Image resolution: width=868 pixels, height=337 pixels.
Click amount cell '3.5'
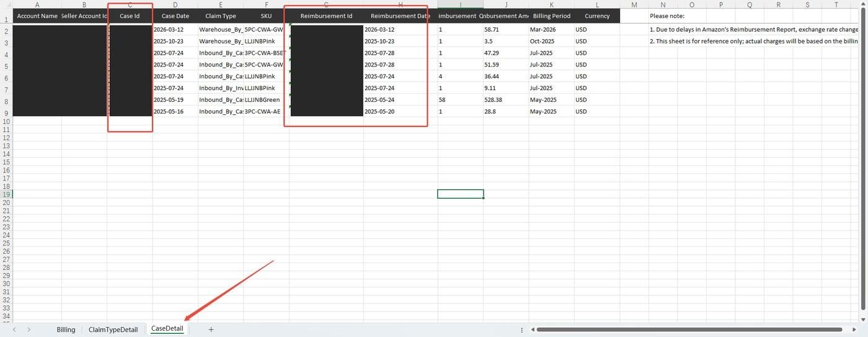(x=506, y=41)
